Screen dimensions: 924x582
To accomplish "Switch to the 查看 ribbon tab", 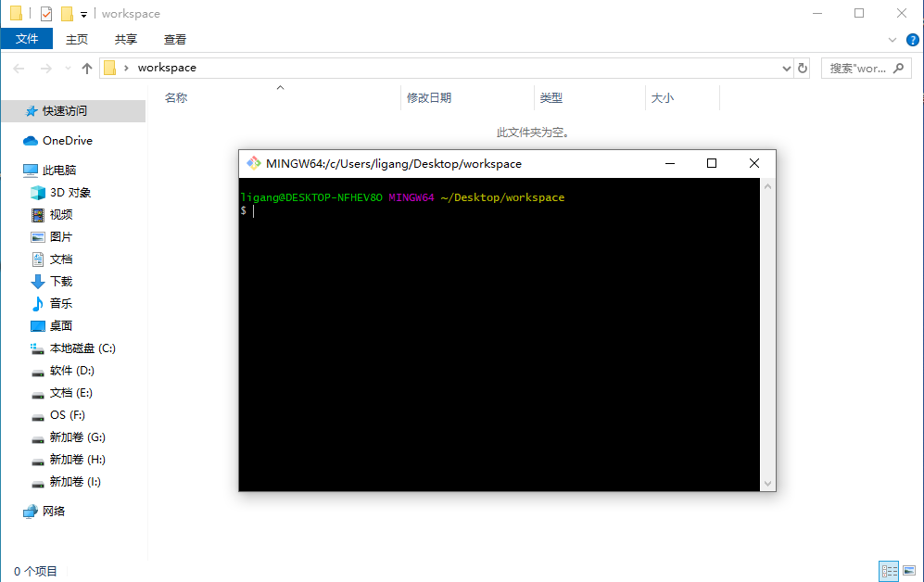I will tap(175, 40).
